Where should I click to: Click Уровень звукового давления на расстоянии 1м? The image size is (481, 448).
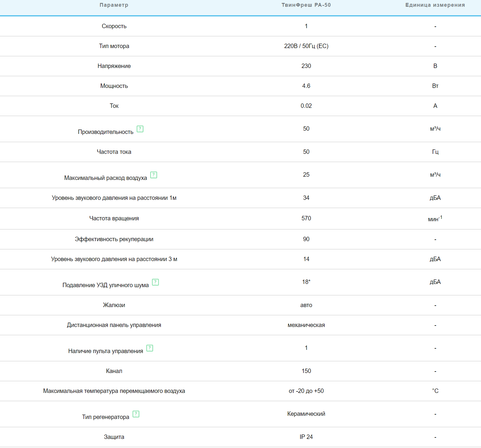point(114,198)
